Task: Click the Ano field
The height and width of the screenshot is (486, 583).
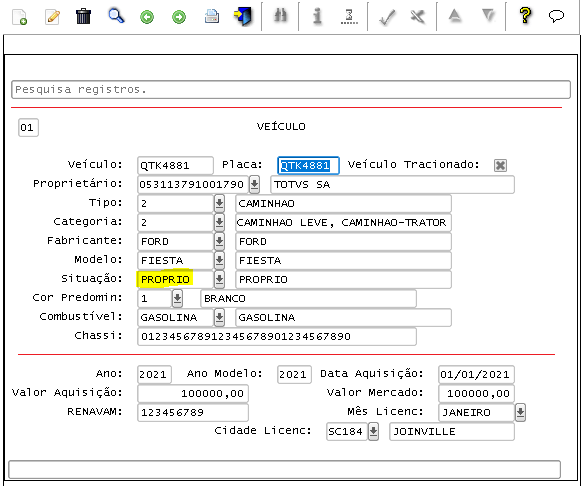Action: [x=154, y=374]
